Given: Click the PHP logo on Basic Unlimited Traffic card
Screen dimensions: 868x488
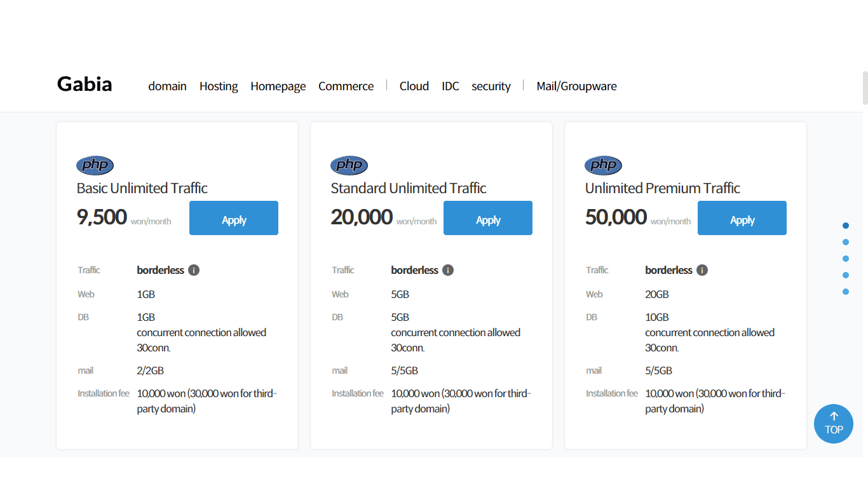Looking at the screenshot, I should click(95, 166).
